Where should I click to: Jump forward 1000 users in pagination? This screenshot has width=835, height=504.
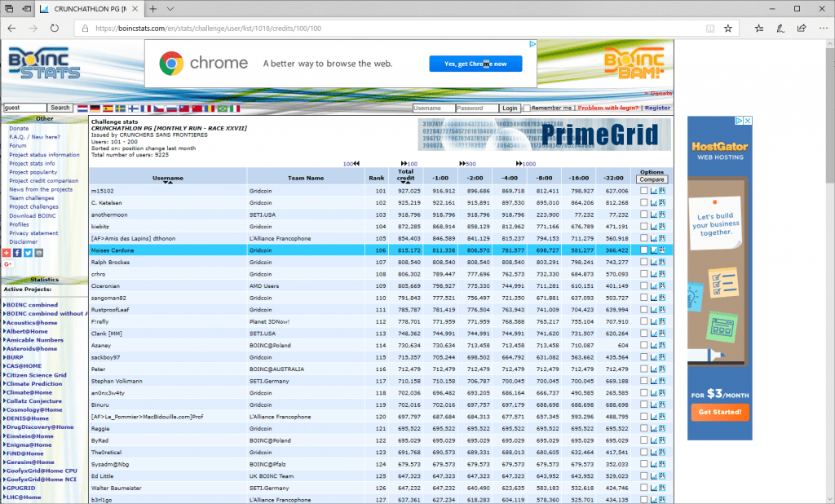[526, 164]
